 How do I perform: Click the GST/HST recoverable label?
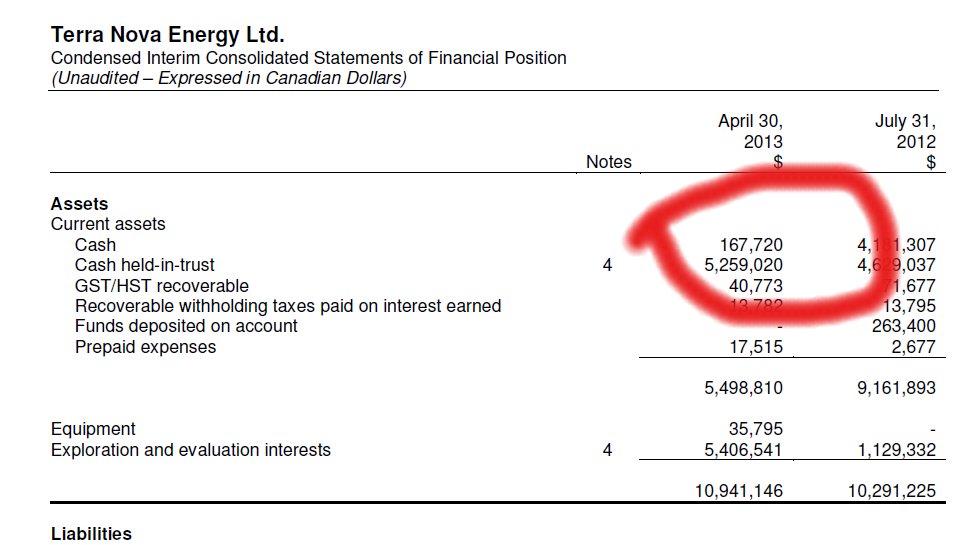click(161, 286)
